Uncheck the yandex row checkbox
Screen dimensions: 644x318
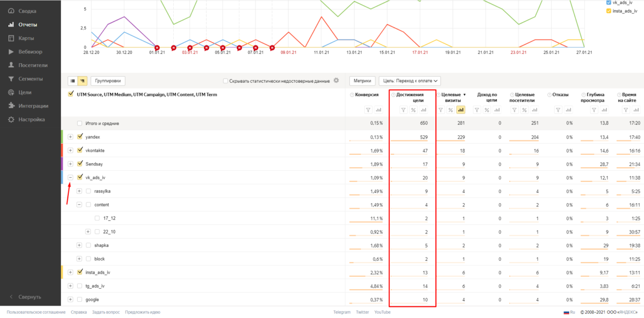(80, 137)
